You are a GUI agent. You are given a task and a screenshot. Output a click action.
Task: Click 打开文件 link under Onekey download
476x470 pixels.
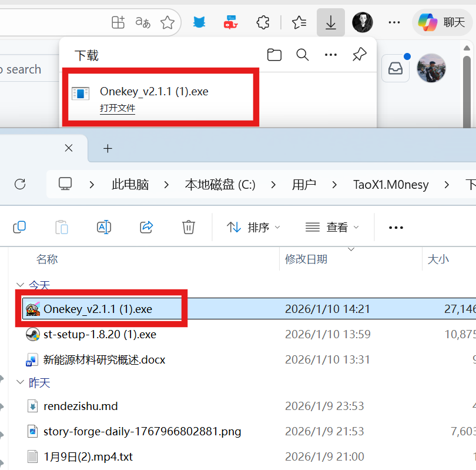[118, 109]
